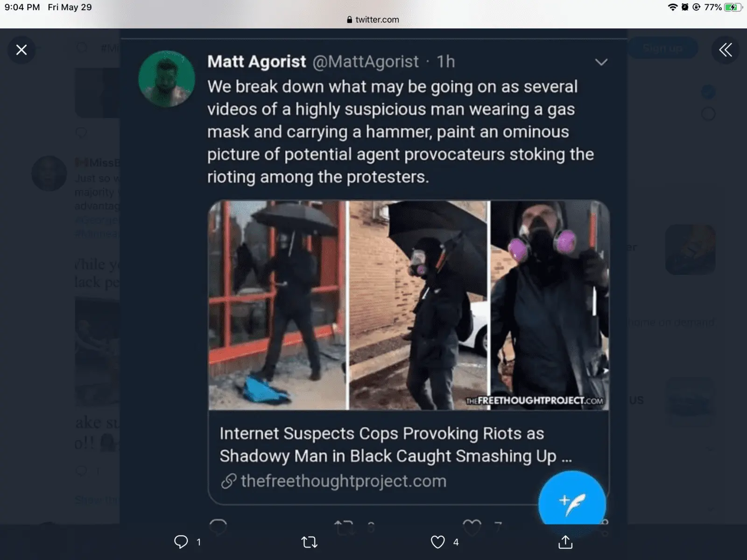Tap the Wi-Fi status icon
The height and width of the screenshot is (560, 747).
(672, 7)
